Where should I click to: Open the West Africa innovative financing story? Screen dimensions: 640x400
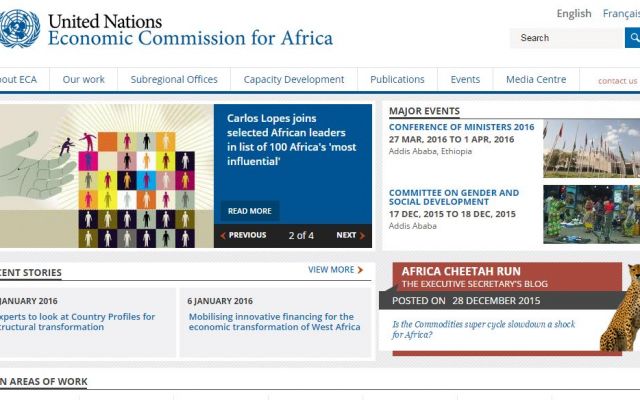coord(274,322)
